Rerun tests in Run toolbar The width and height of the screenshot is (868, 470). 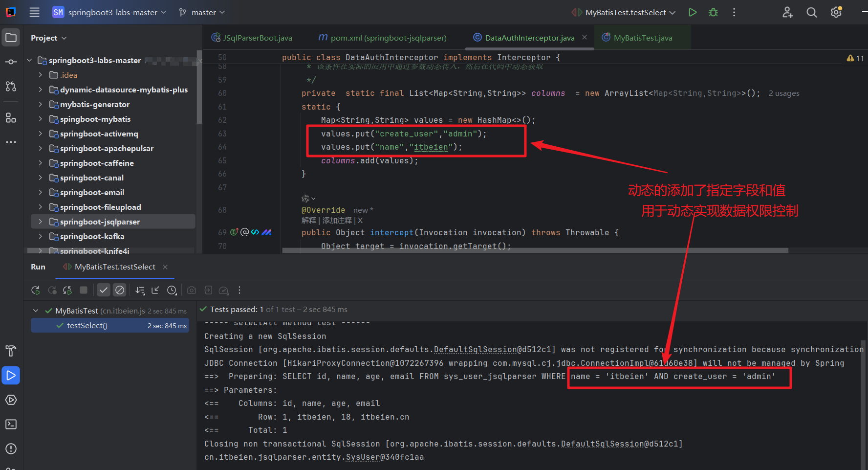pyautogui.click(x=36, y=290)
